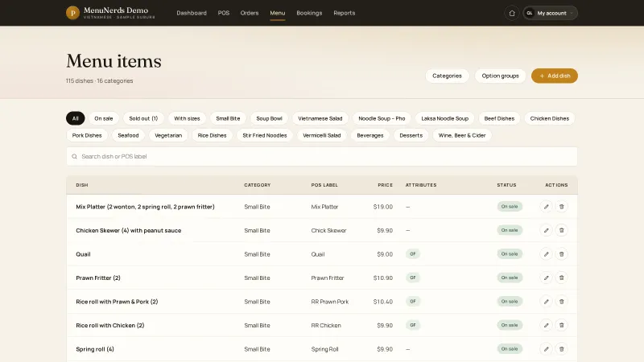This screenshot has height=362, width=644.
Task: Click the Chick Skewer POS label
Action: (x=328, y=231)
